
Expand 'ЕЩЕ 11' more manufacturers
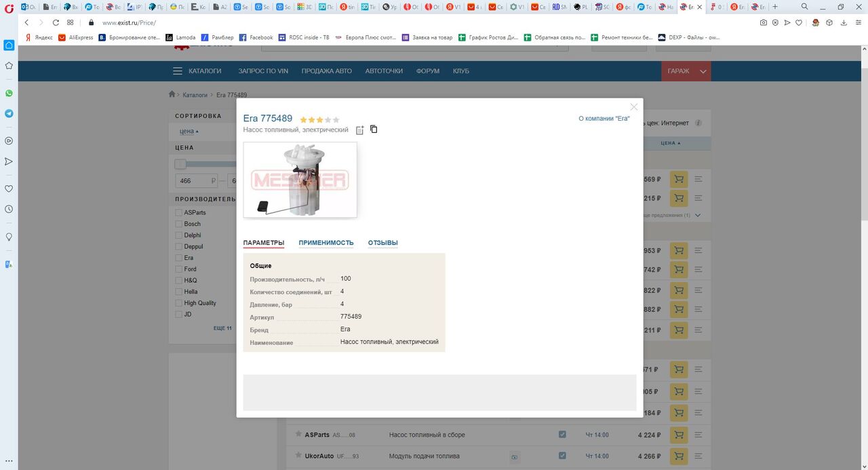pyautogui.click(x=222, y=328)
